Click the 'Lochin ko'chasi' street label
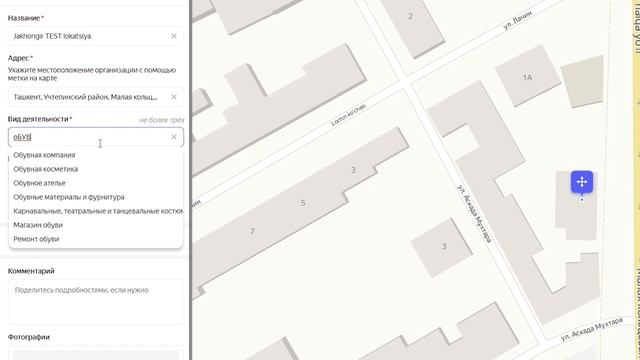 pos(348,115)
